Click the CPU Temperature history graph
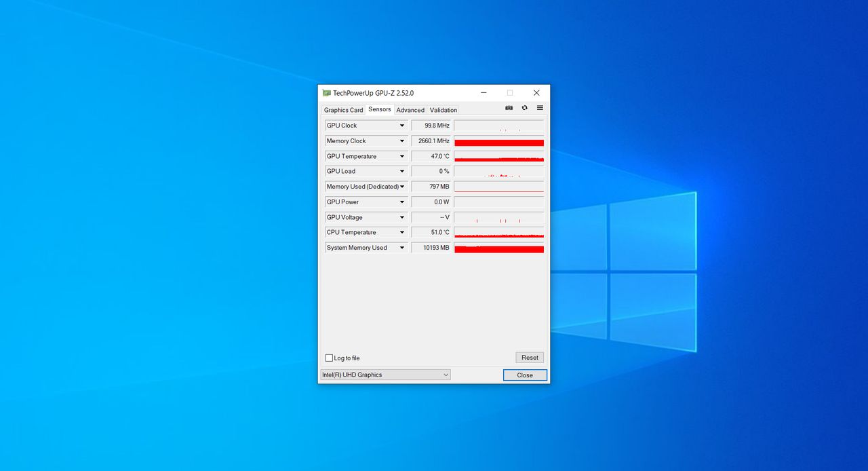Screen dimensions: 868x471 [x=499, y=233]
